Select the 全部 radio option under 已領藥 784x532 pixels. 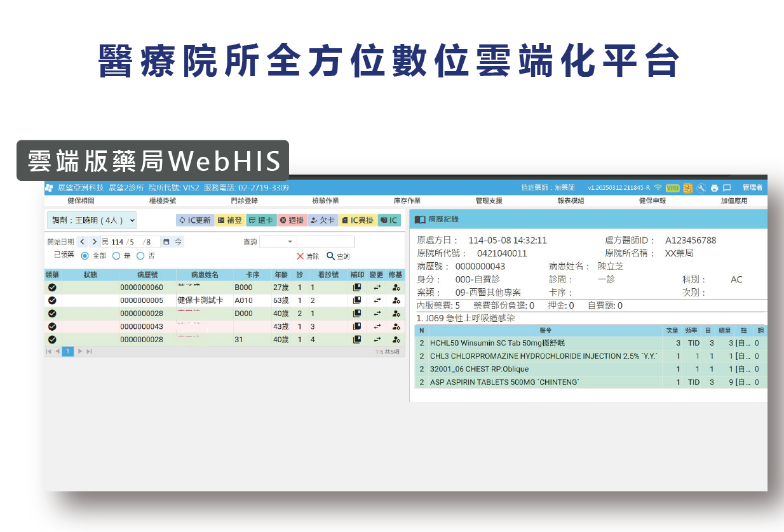[84, 256]
